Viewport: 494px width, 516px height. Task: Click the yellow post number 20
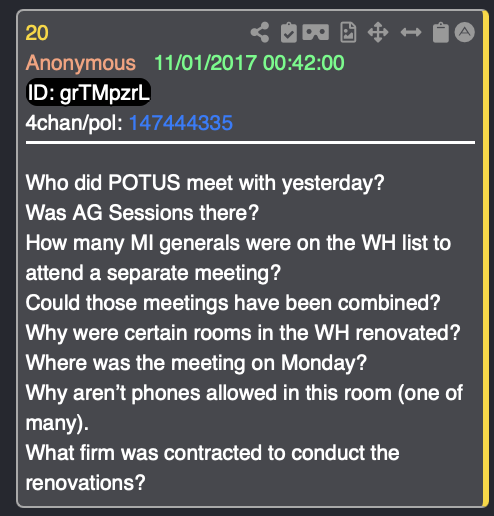tap(37, 33)
